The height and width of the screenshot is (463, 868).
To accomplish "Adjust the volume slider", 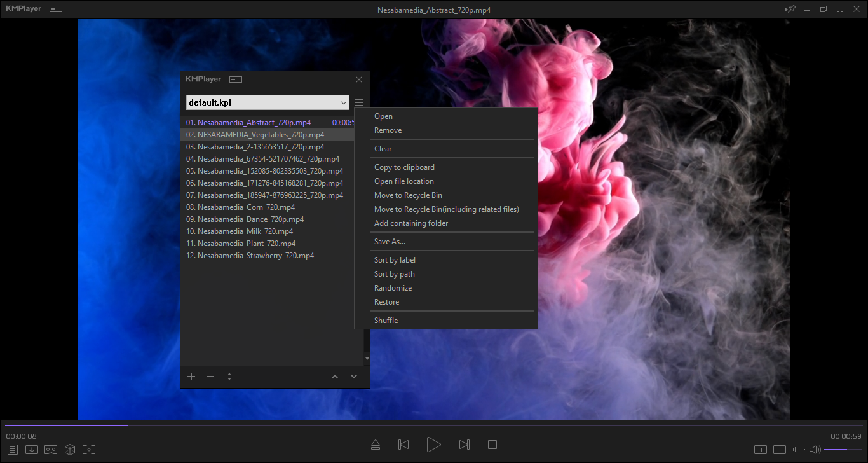I will pyautogui.click(x=843, y=450).
